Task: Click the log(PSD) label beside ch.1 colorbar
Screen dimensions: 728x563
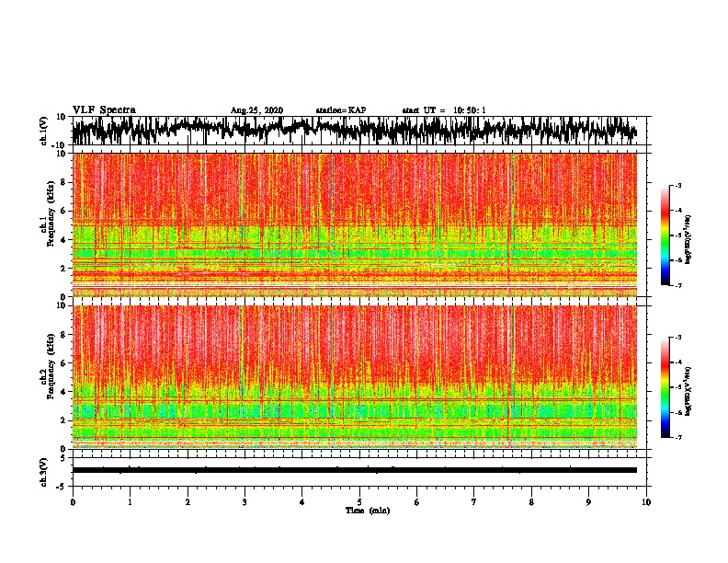Action: (x=688, y=239)
